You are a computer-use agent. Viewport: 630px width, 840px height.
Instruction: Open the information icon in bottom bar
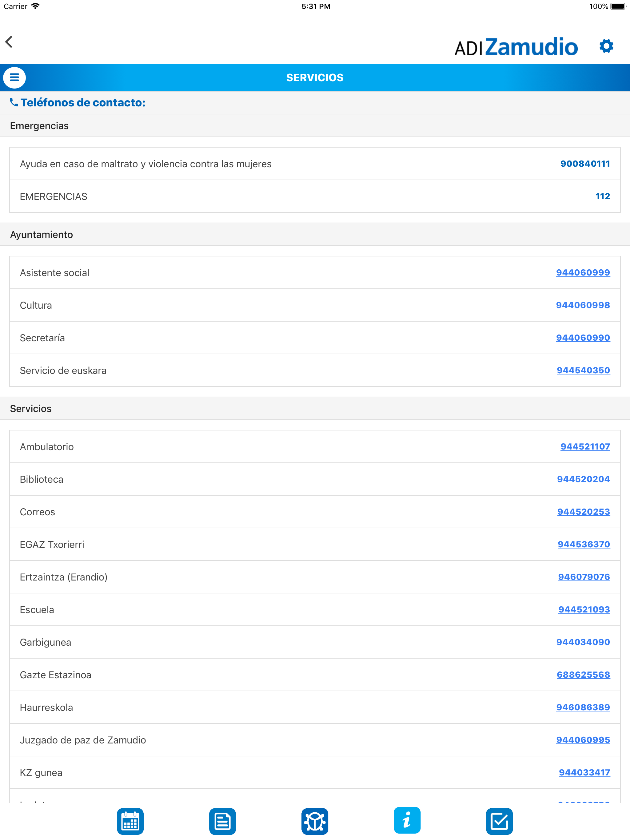[x=407, y=820]
